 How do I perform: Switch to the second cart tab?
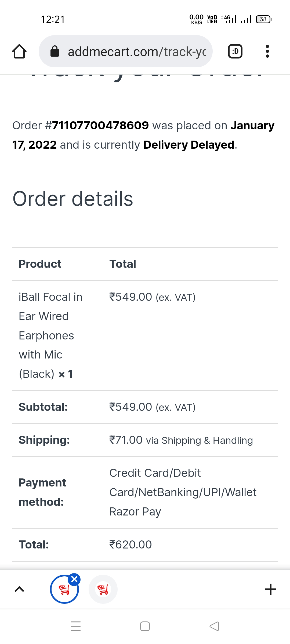click(x=103, y=589)
